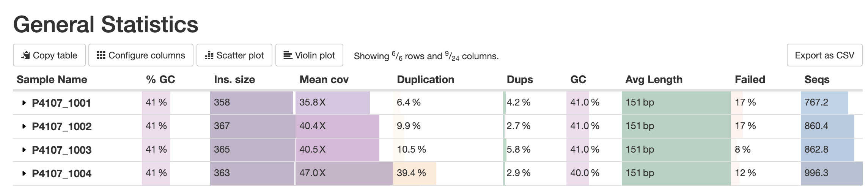Sort by Dups column header
The image size is (868, 186).
point(520,80)
